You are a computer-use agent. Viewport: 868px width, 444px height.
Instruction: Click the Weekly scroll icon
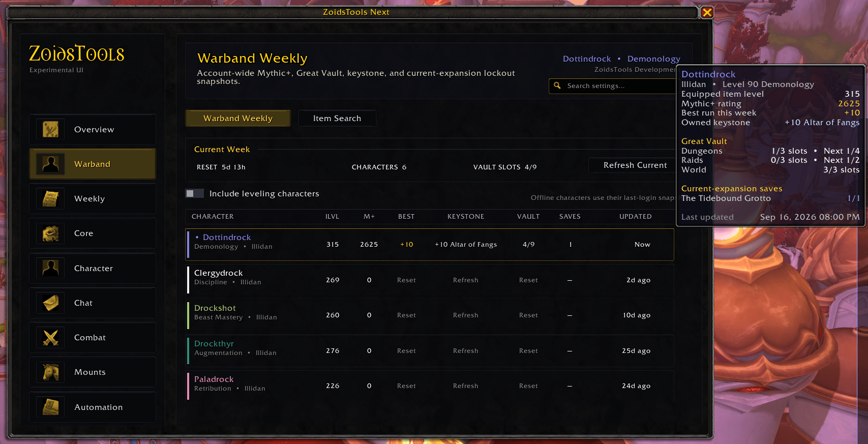[50, 198]
